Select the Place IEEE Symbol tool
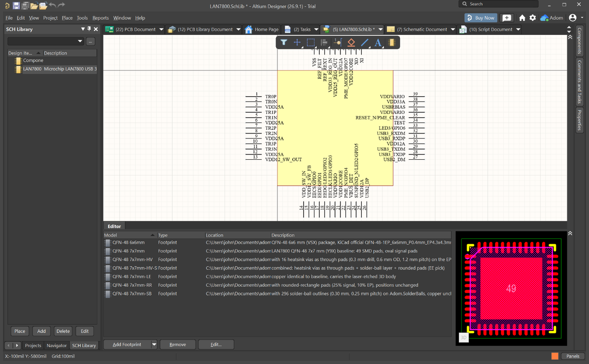 [x=351, y=43]
